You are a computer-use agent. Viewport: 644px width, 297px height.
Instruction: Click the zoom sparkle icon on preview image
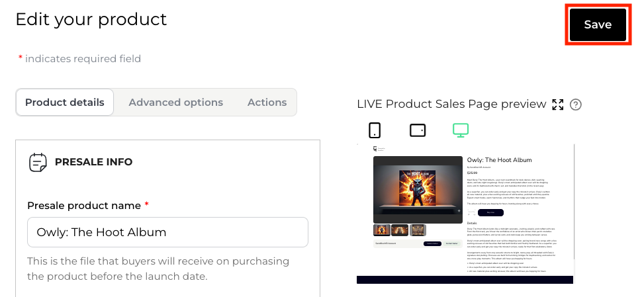[458, 210]
